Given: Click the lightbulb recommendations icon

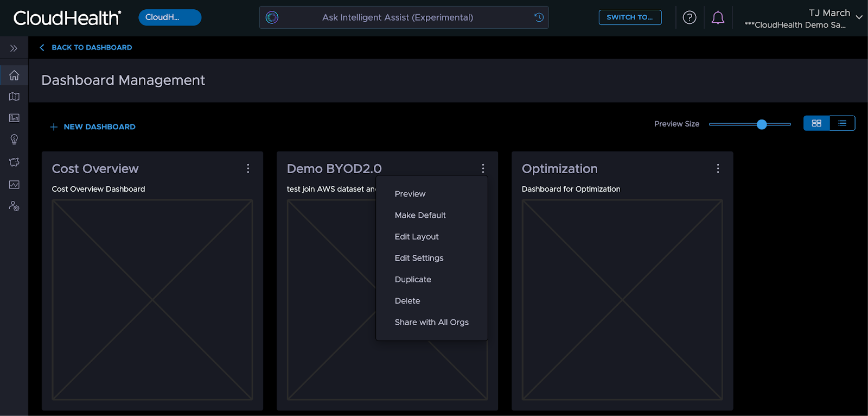Looking at the screenshot, I should [14, 140].
